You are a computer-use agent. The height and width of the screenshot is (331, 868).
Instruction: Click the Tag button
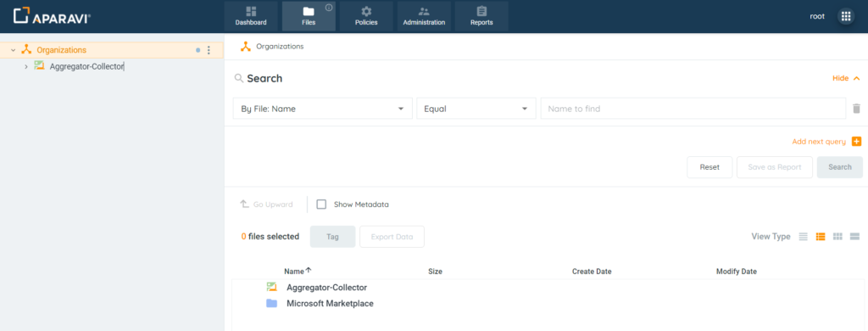tap(332, 237)
